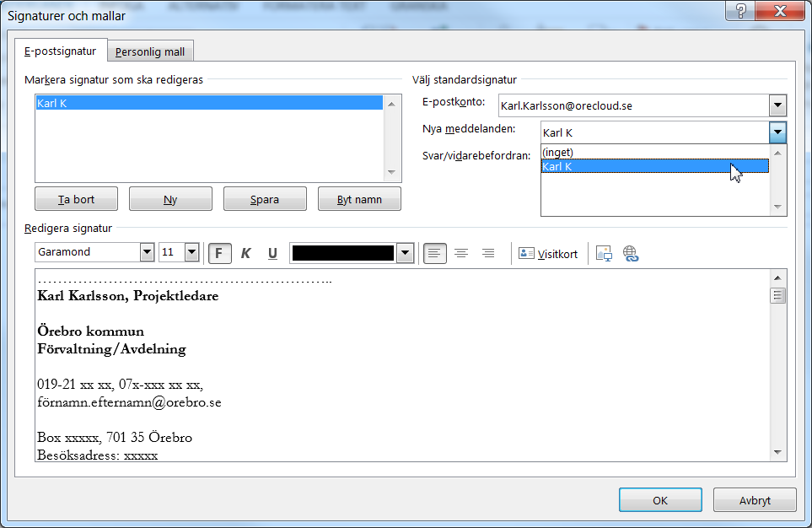Toggle bold formatting F button
This screenshot has width=812, height=528.
pos(219,253)
